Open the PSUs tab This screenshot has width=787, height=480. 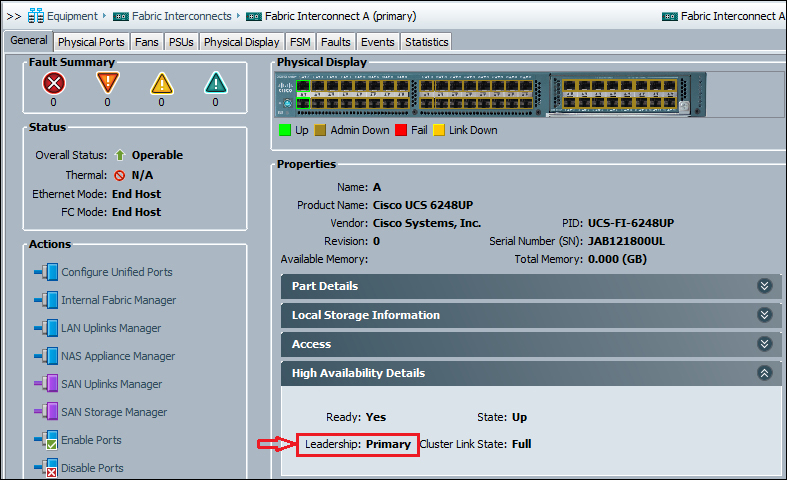(x=181, y=42)
